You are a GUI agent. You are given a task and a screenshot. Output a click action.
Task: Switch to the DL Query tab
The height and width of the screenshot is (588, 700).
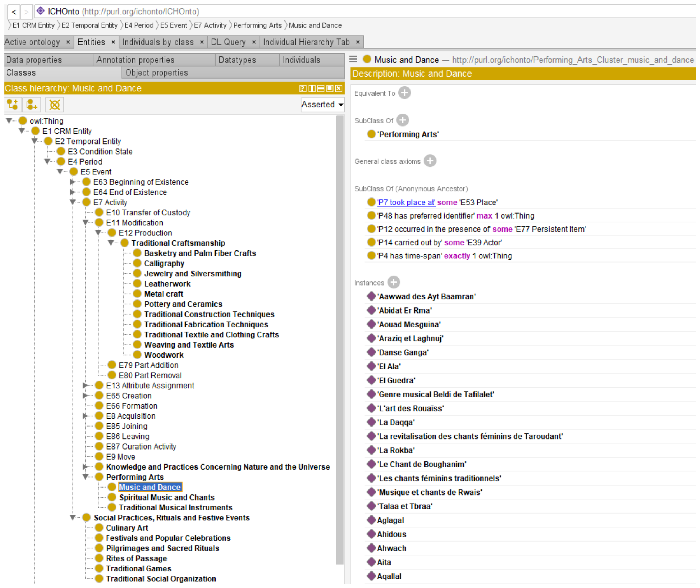[228, 42]
